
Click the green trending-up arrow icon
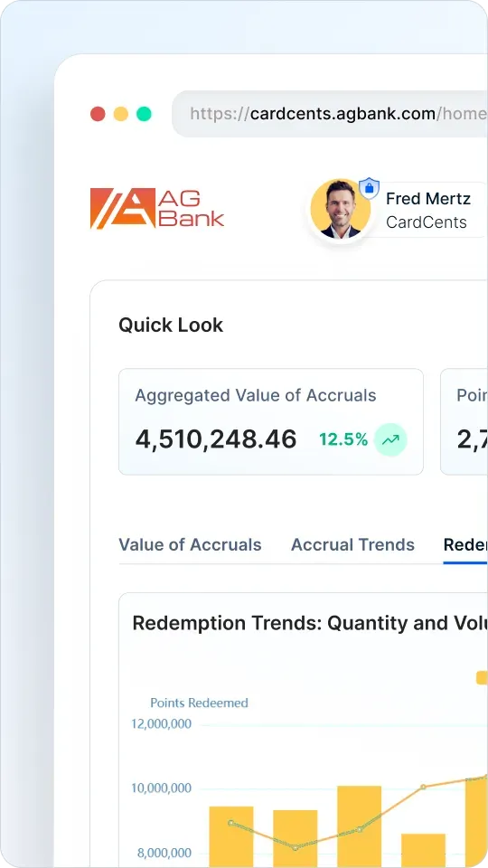(x=390, y=440)
